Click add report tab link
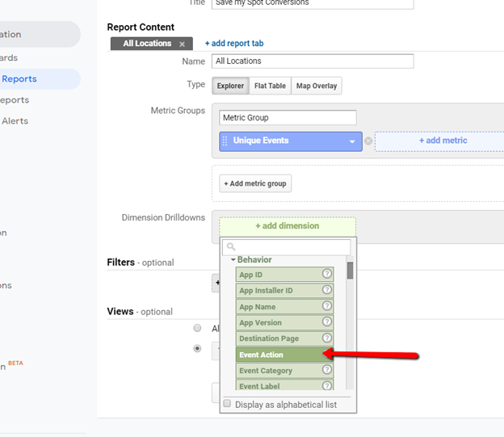This screenshot has height=437, width=504. [234, 44]
